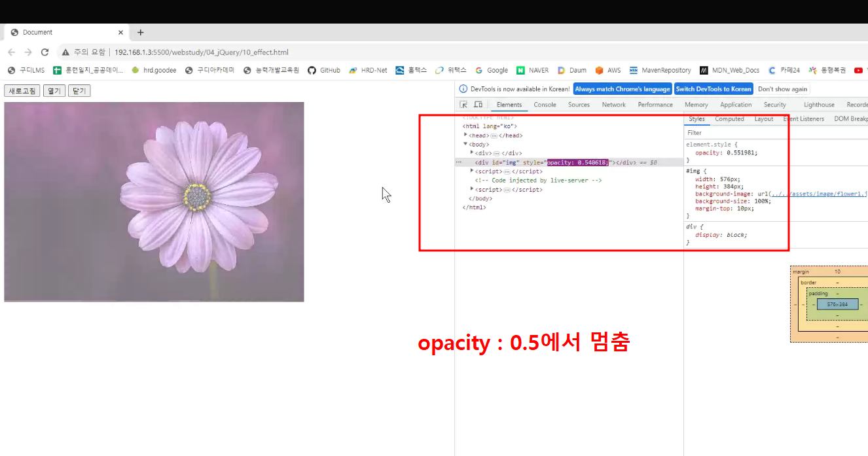Image resolution: width=868 pixels, height=456 pixels.
Task: Switch to the Security panel tab
Action: coord(775,105)
